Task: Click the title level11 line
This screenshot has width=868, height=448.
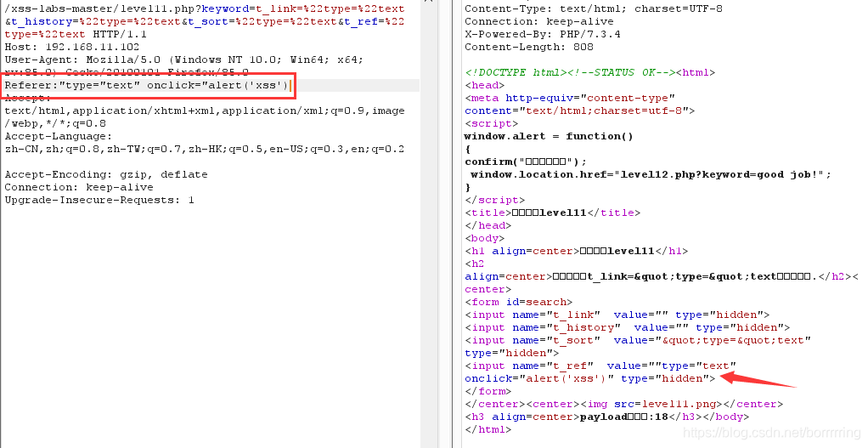Action: click(552, 213)
